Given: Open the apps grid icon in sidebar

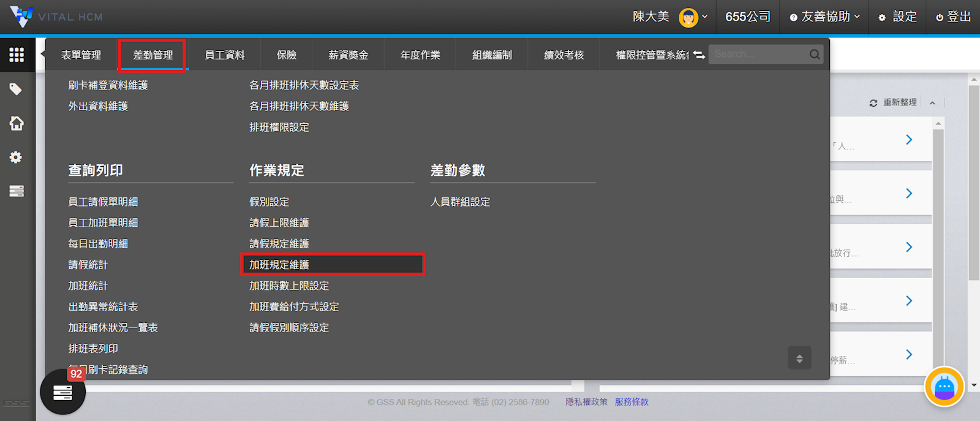Looking at the screenshot, I should pyautogui.click(x=17, y=55).
